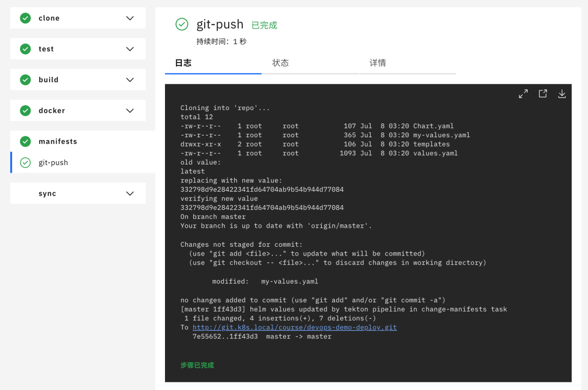Select the manifests task label

(58, 142)
